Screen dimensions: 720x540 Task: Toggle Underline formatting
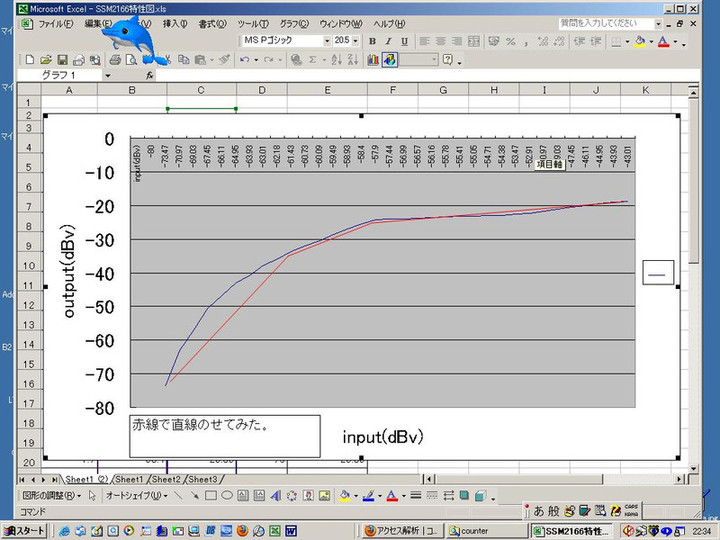[403, 41]
